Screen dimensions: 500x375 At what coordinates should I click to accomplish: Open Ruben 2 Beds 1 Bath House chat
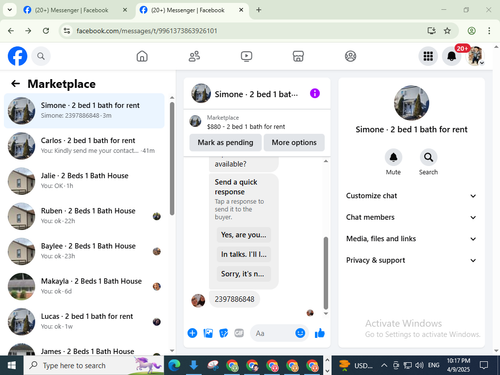pyautogui.click(x=84, y=216)
